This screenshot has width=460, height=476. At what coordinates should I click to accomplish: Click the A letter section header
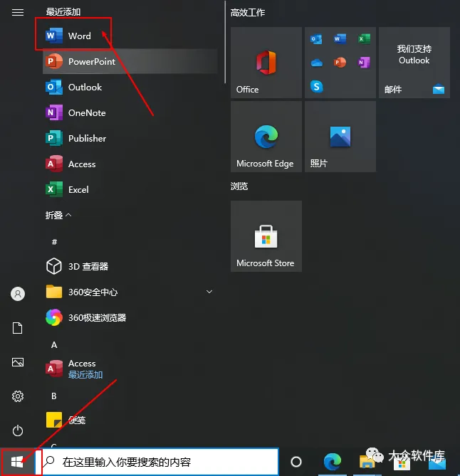coord(54,345)
